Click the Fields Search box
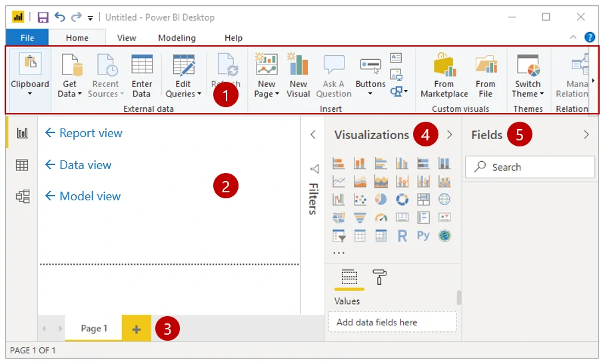Image resolution: width=605 pixels, height=364 pixels. [x=530, y=167]
